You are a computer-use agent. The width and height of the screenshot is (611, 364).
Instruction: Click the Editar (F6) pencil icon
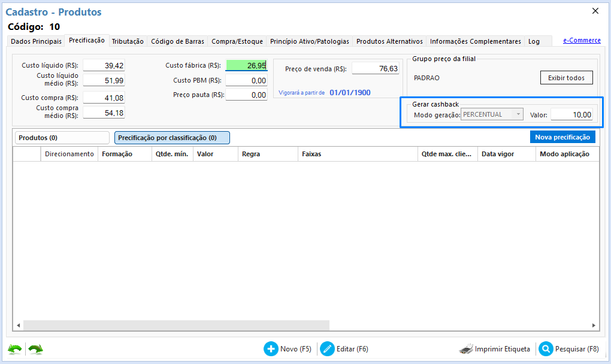pyautogui.click(x=327, y=349)
